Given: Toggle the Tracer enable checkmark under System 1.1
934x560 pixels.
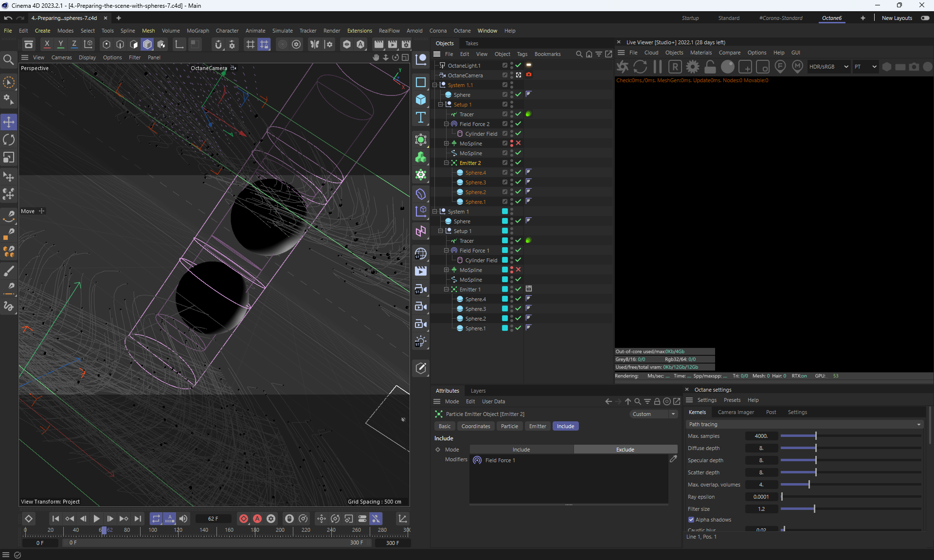Looking at the screenshot, I should coord(518,114).
